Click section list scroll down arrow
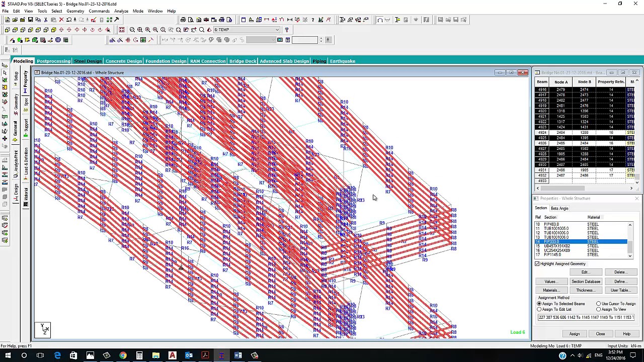This screenshot has height=362, width=644. point(630,255)
